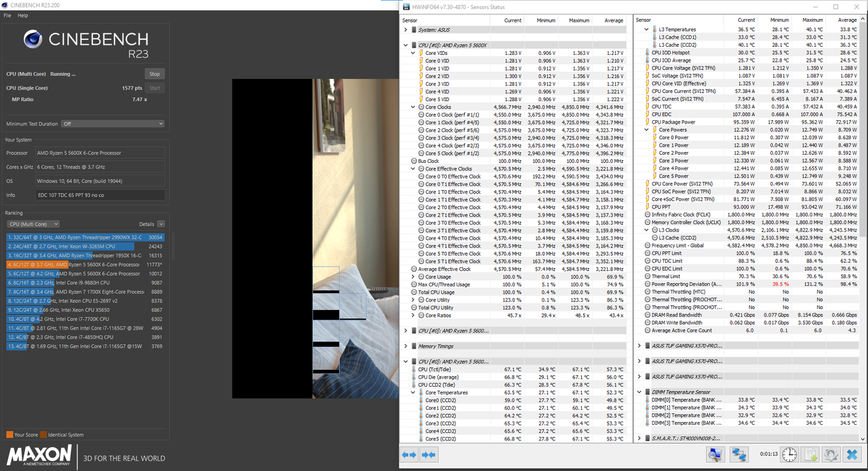This screenshot has width=868, height=471.
Task: Open the Cinebench File menu
Action: [x=7, y=15]
